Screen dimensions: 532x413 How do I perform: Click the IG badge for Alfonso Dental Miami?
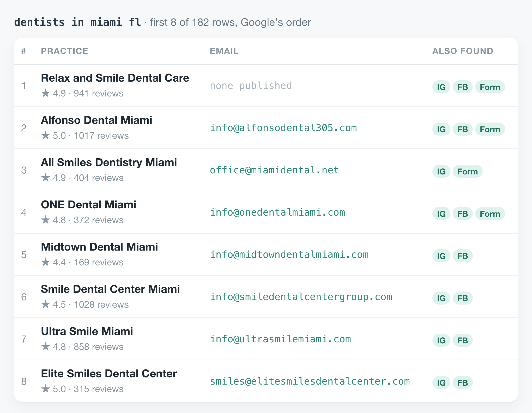pos(441,129)
